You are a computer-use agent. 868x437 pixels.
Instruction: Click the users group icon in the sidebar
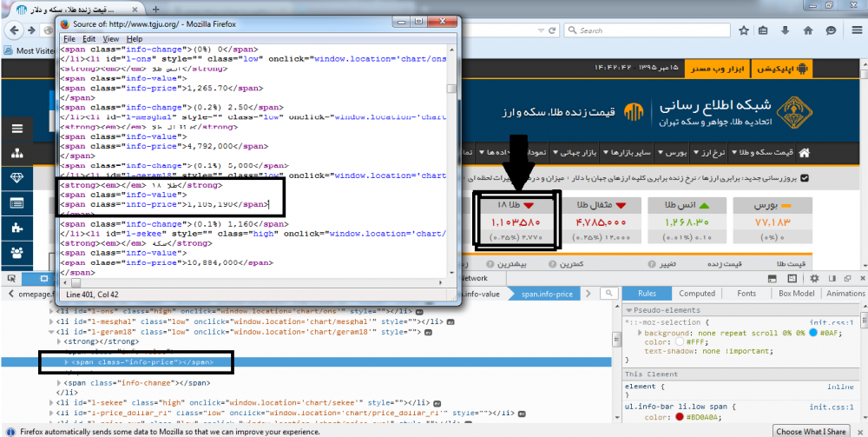point(16,253)
